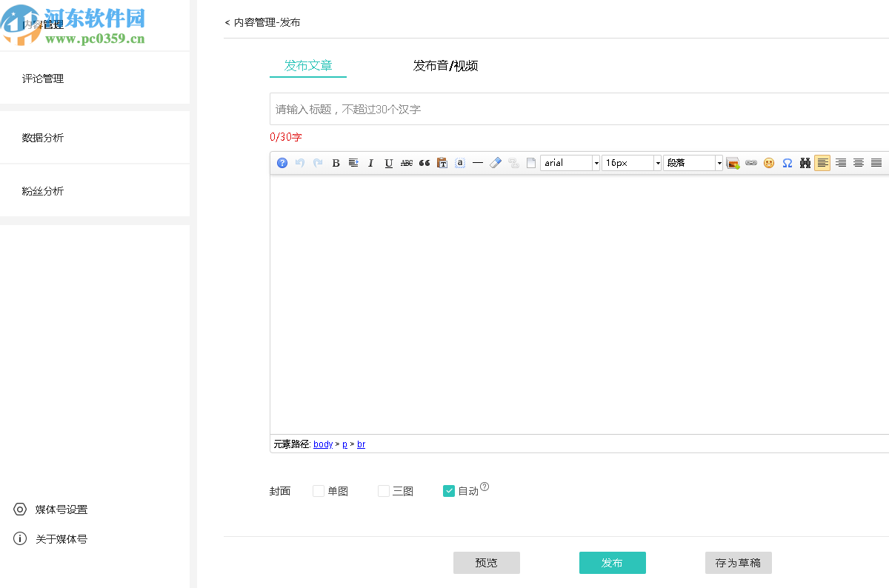
Task: Click the 发布 publish button
Action: (x=612, y=563)
